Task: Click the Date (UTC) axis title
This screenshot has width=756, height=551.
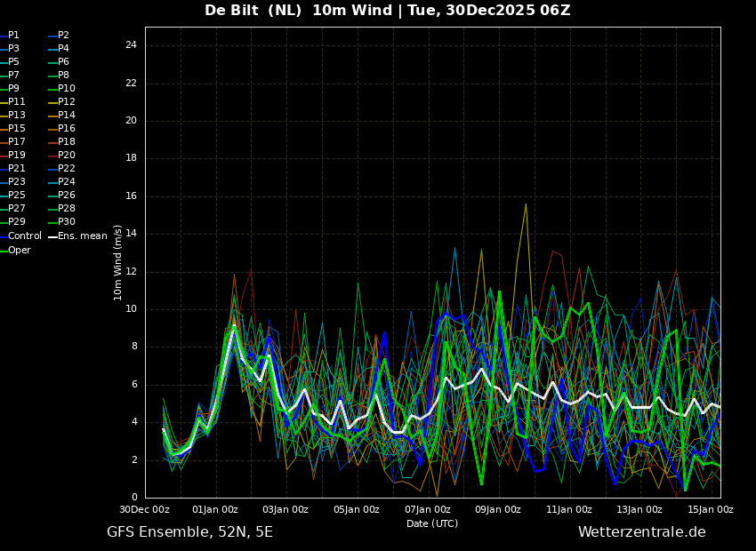Action: pos(432,523)
